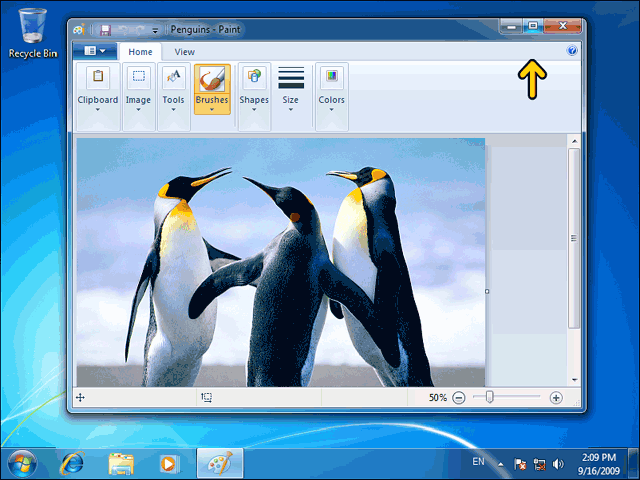The height and width of the screenshot is (480, 640).
Task: Click the vertical scrollbar thumb
Action: (x=574, y=238)
